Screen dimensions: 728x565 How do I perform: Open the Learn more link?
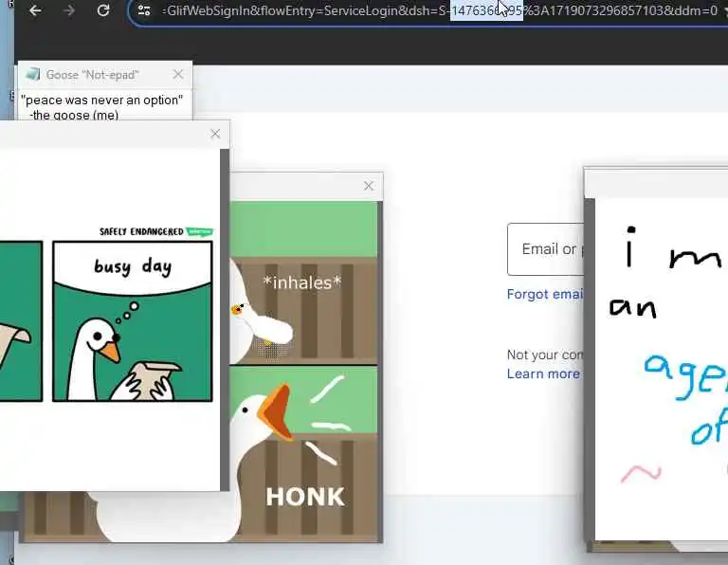point(543,374)
